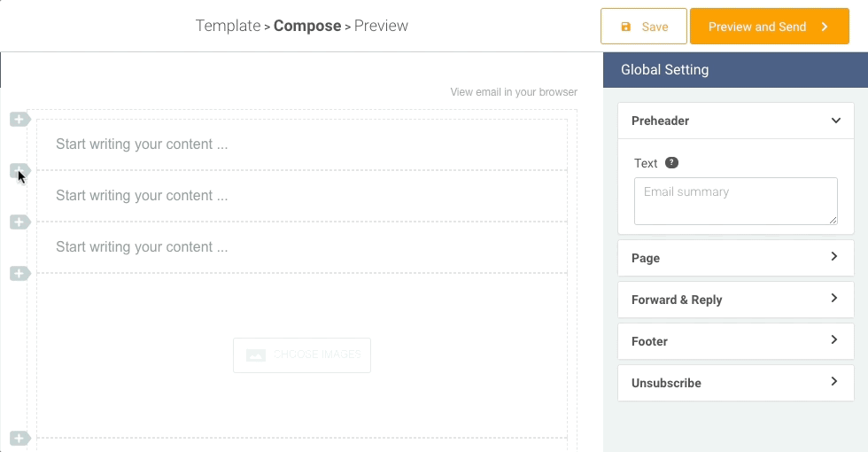Click the add-block plus icon below image block
868x452 pixels.
click(19, 438)
